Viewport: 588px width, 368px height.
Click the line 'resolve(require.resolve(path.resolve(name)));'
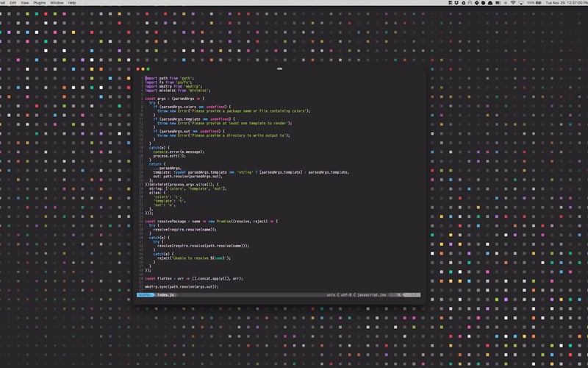(204, 246)
